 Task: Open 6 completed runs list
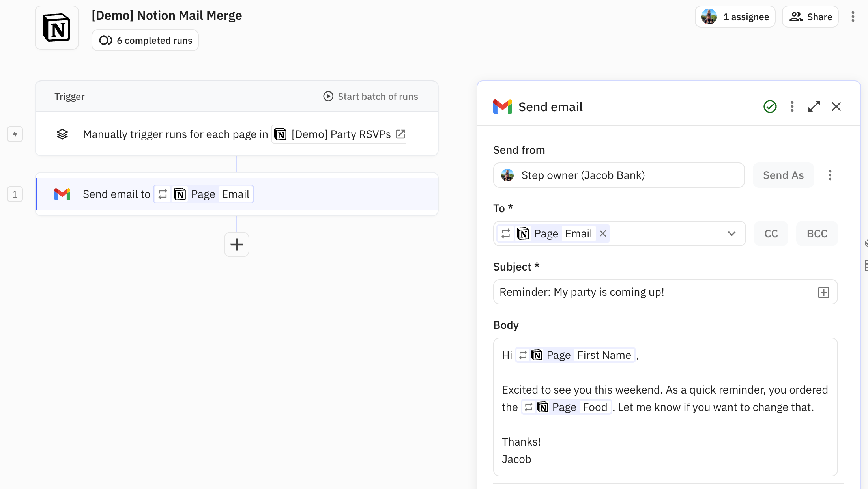click(x=145, y=40)
